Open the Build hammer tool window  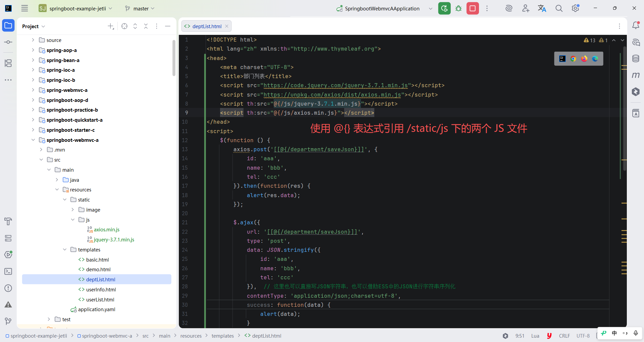tap(8, 221)
